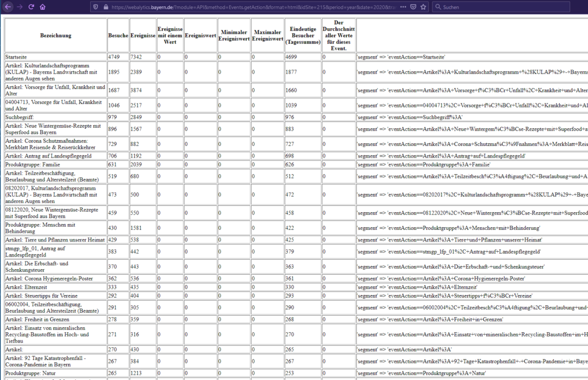The image size is (588, 380).
Task: Click the Ereignisse column header
Action: [143, 35]
